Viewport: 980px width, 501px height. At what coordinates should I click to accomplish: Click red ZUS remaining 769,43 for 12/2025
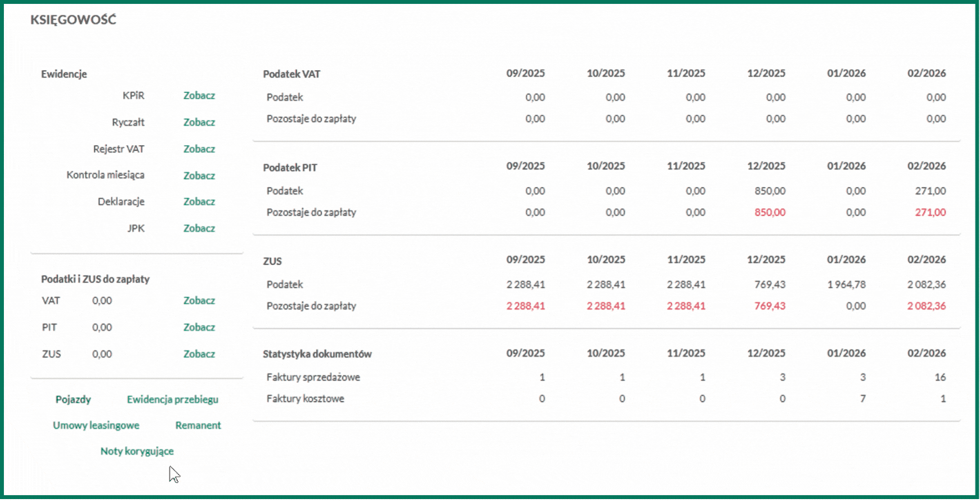coord(770,306)
